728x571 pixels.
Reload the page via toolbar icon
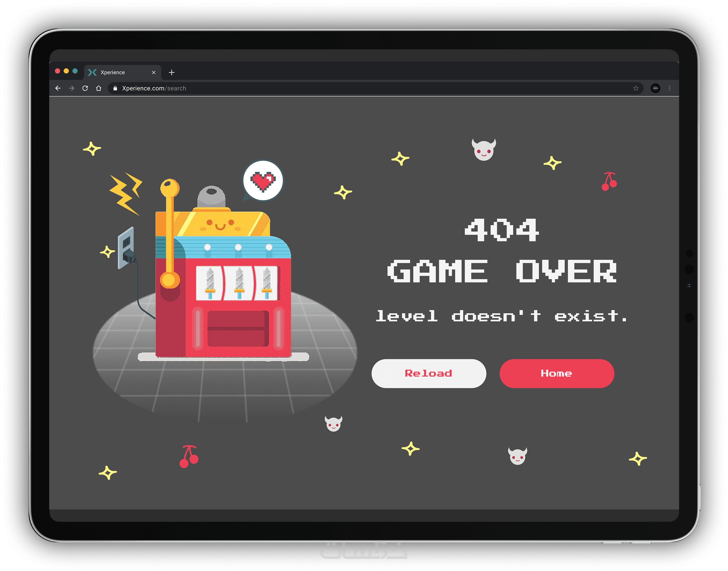pos(85,88)
